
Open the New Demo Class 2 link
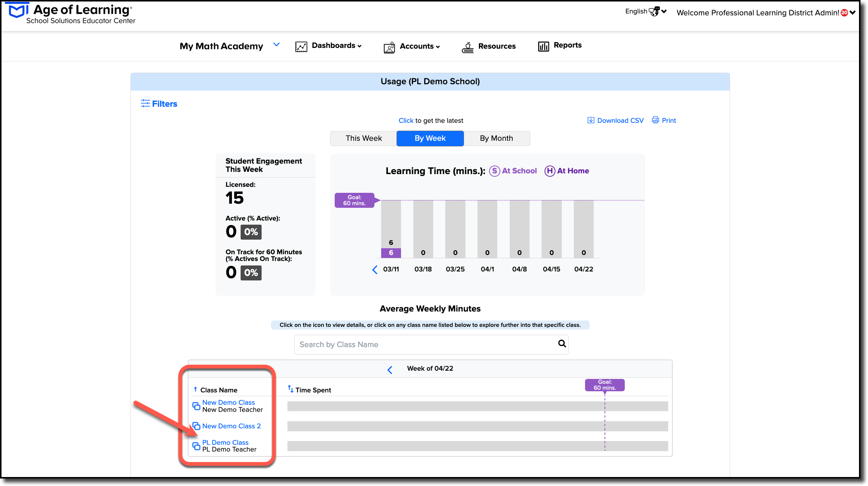(232, 426)
